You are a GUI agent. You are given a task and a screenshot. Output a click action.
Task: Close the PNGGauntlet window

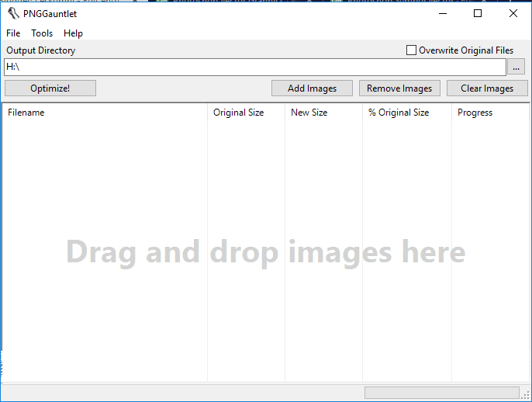[x=513, y=14]
